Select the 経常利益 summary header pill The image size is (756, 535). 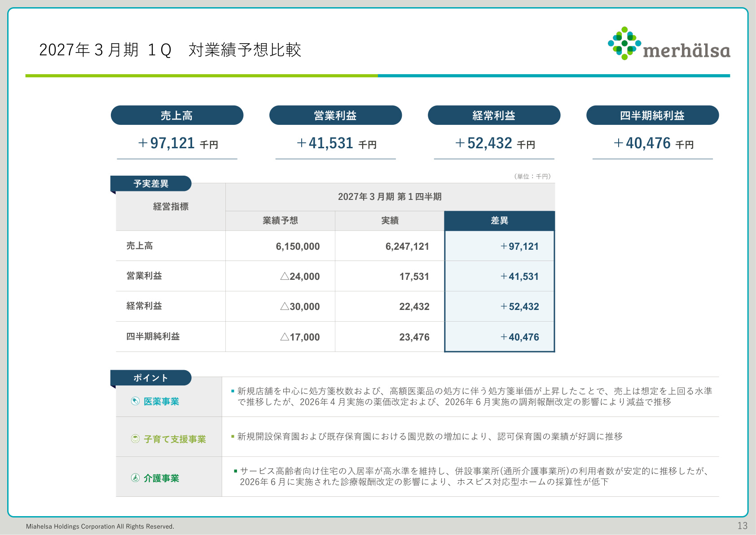[494, 115]
